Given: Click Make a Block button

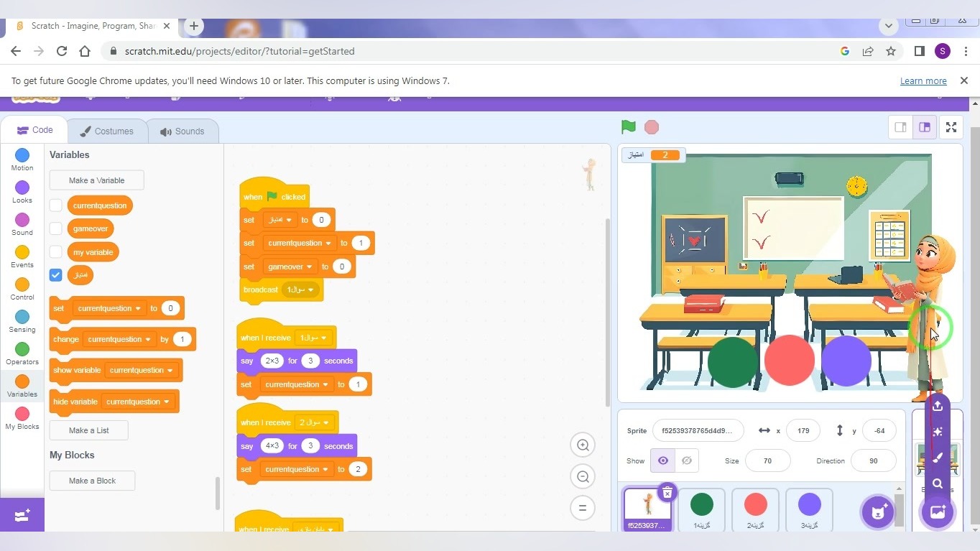Looking at the screenshot, I should coord(92,481).
